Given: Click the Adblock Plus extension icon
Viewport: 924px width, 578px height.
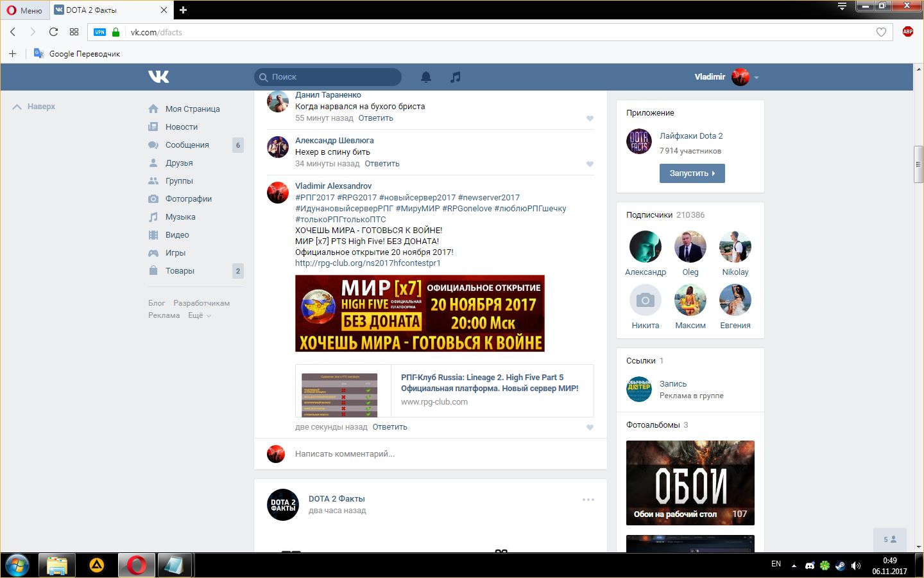Looking at the screenshot, I should pyautogui.click(x=907, y=32).
